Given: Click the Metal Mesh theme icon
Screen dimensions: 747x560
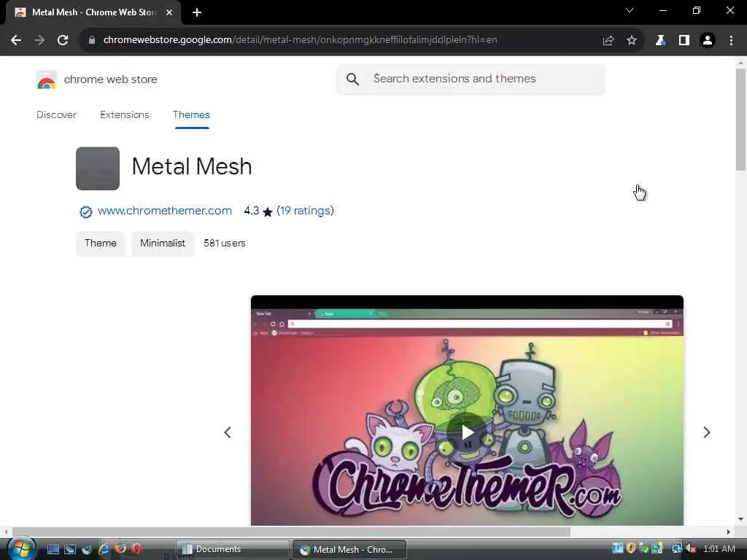Looking at the screenshot, I should click(x=98, y=168).
